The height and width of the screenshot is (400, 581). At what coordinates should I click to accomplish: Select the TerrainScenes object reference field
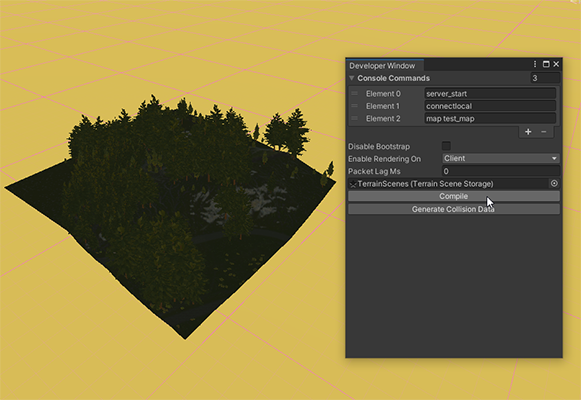[x=449, y=184]
